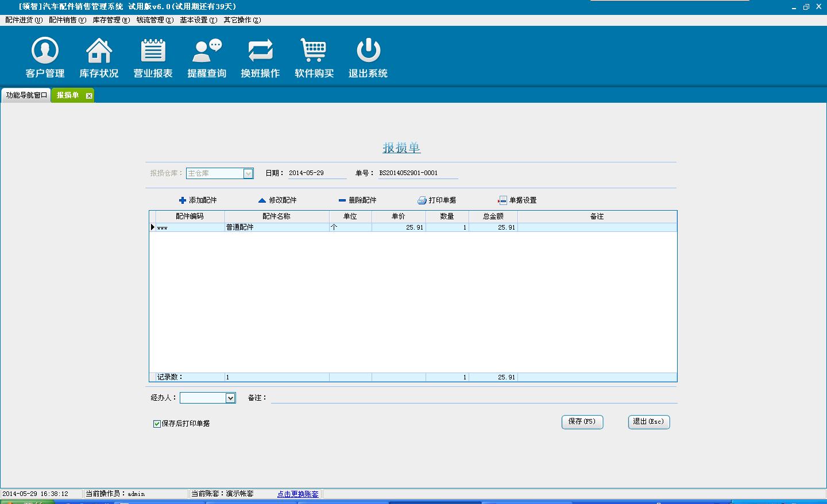
Task: Click 删除配件 delete part button
Action: coord(357,200)
